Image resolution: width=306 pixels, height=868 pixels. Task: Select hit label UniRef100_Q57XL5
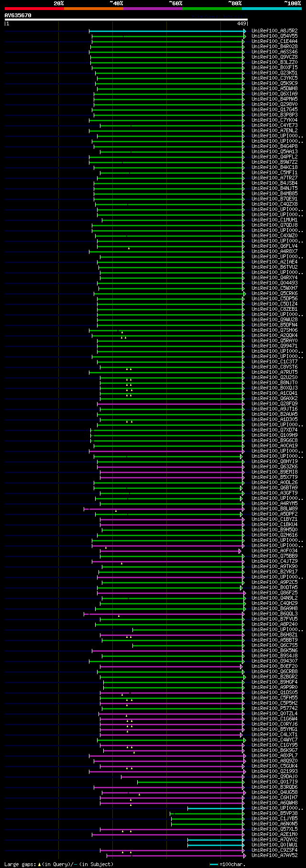click(x=274, y=829)
